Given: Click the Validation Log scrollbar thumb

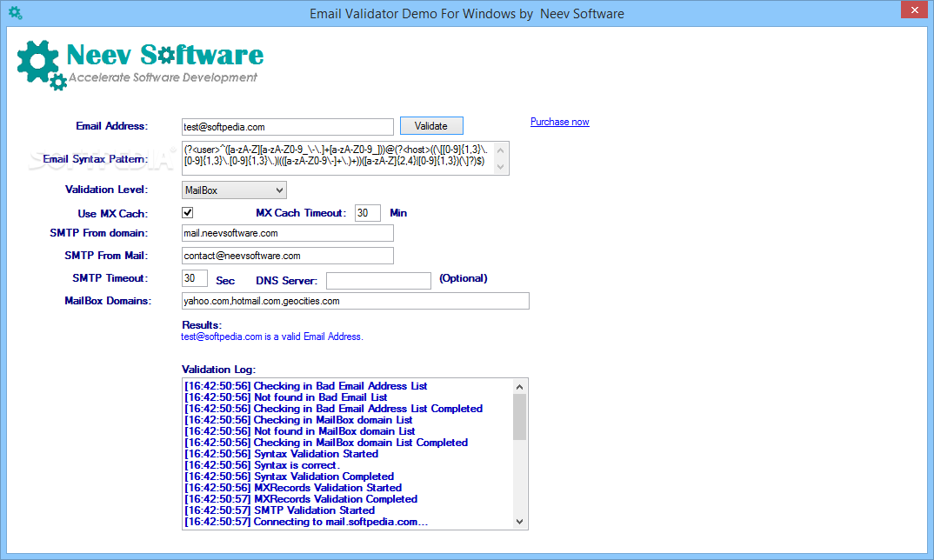Looking at the screenshot, I should (519, 417).
